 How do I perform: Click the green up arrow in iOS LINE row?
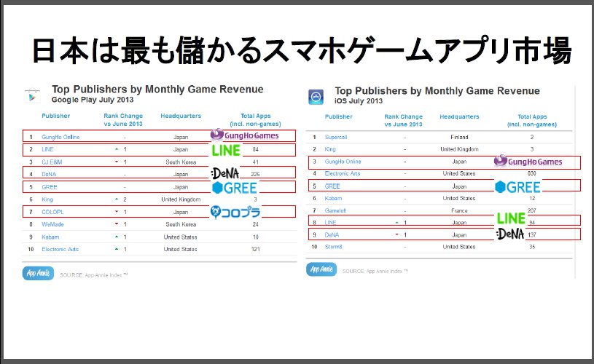pyautogui.click(x=396, y=223)
